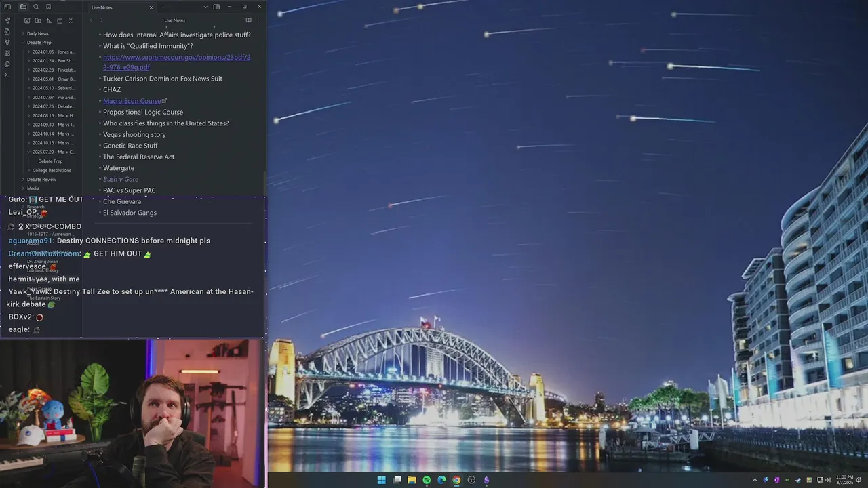868x488 pixels.
Task: Open Obsidian from the taskbar
Action: [x=486, y=480]
